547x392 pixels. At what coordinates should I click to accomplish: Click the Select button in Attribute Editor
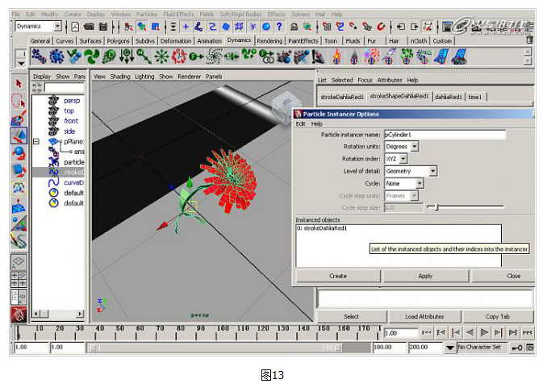[x=351, y=316]
